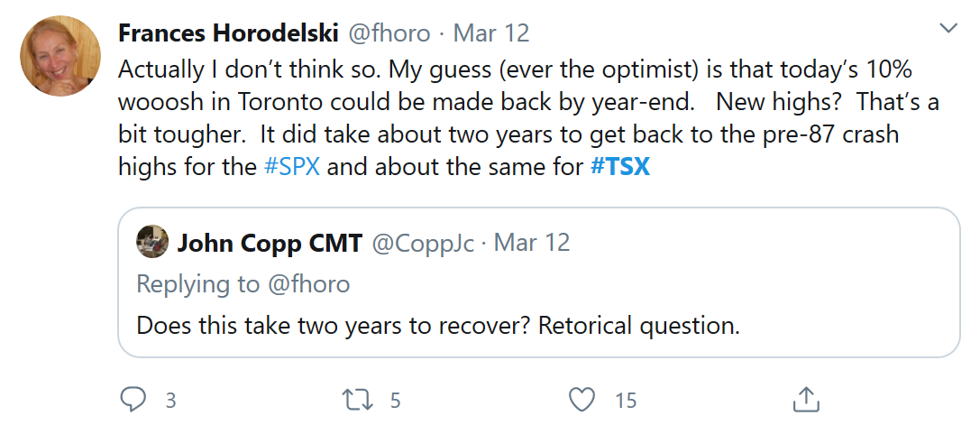Open the #TSX hashtag
Viewport: 980px width, 425px height.
pos(620,169)
